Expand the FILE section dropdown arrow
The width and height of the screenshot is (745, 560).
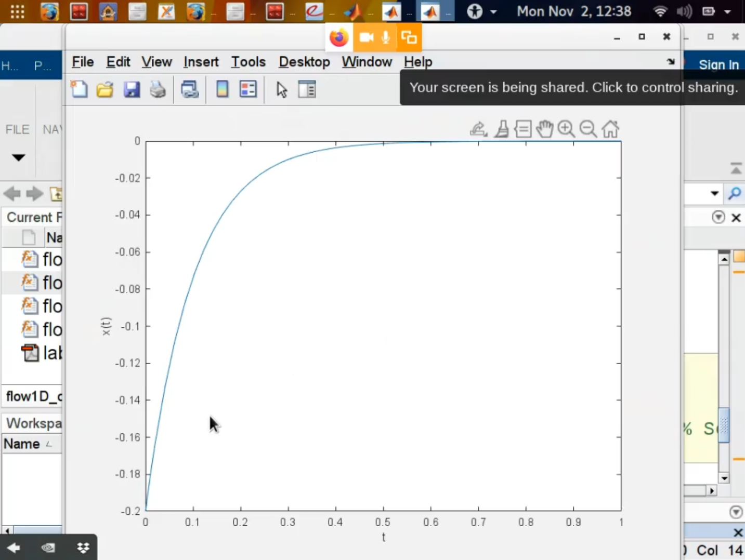pyautogui.click(x=18, y=157)
